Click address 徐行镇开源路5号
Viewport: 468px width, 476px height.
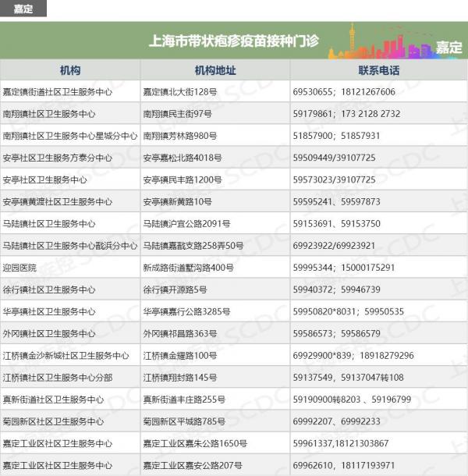click(x=175, y=290)
